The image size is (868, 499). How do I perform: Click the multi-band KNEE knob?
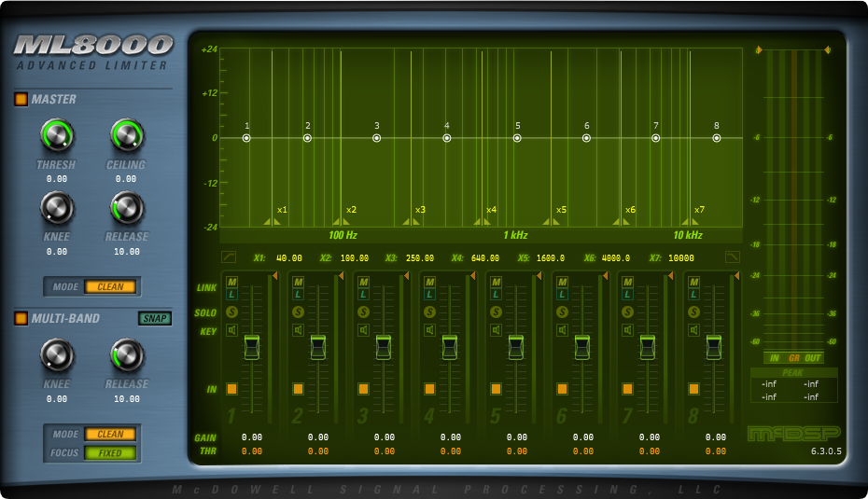pyautogui.click(x=57, y=355)
